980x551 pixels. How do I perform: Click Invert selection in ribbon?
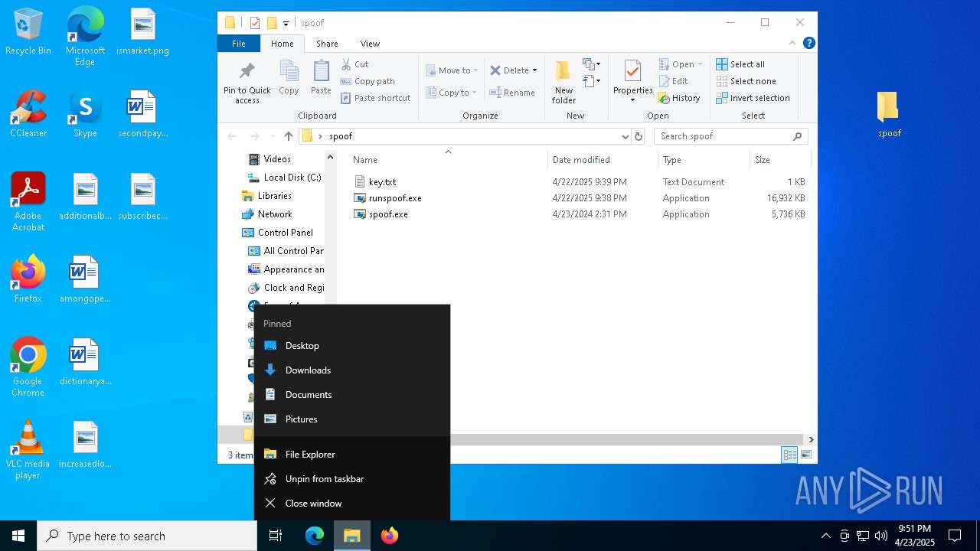click(x=753, y=98)
